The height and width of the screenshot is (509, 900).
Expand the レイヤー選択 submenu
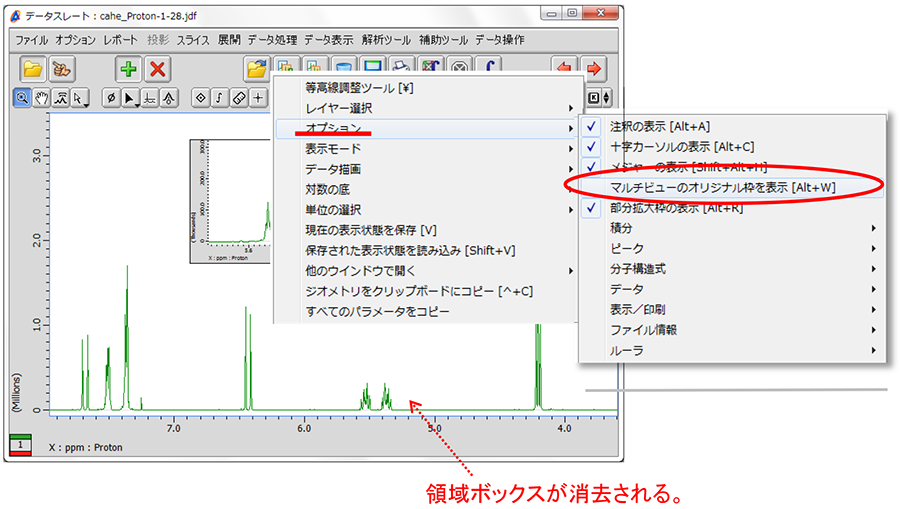click(338, 108)
